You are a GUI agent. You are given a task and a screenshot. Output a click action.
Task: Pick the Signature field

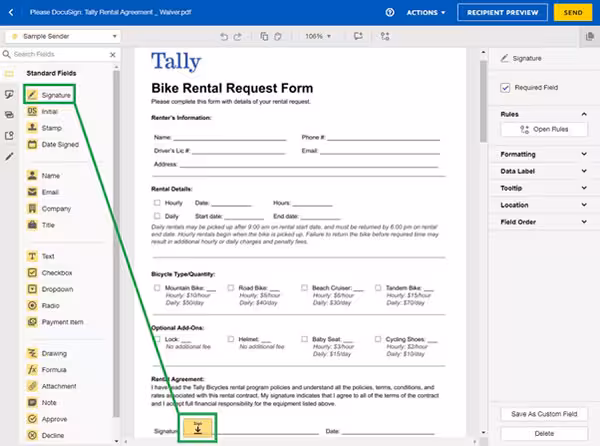point(49,95)
